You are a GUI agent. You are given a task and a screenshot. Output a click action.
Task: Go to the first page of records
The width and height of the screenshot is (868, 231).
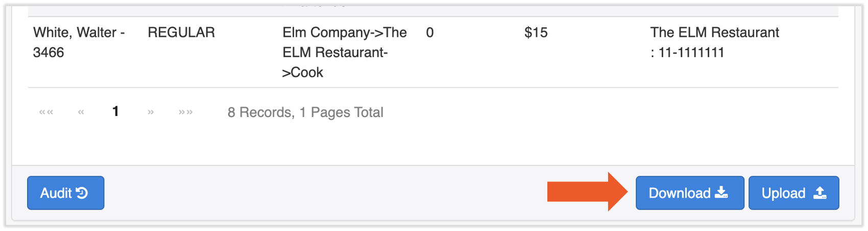(46, 112)
